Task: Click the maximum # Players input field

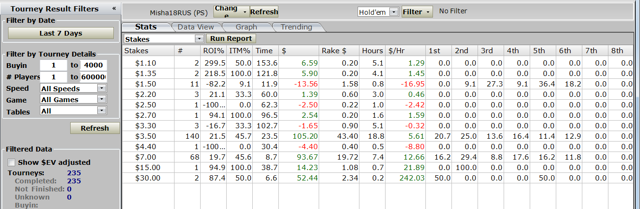Action: pos(93,77)
